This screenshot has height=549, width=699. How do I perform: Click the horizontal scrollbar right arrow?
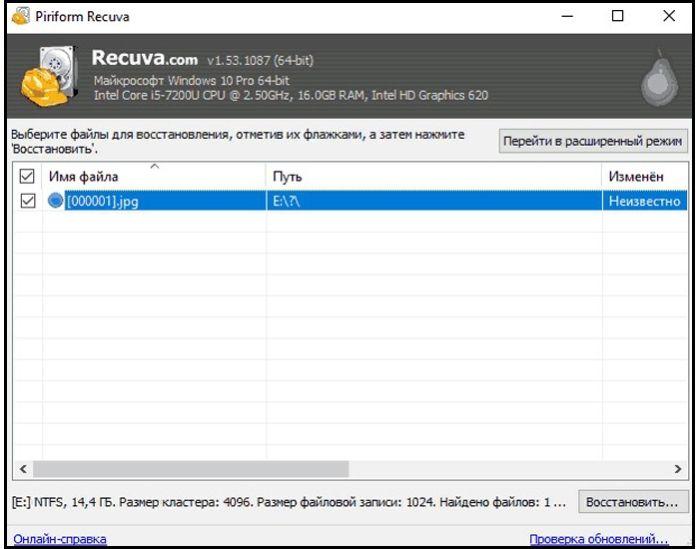[x=678, y=469]
